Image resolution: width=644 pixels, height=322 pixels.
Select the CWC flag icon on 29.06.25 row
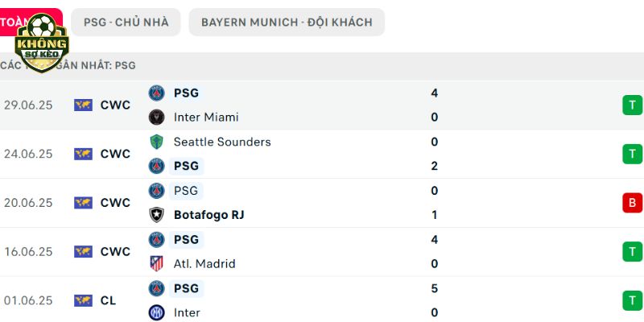(x=83, y=105)
